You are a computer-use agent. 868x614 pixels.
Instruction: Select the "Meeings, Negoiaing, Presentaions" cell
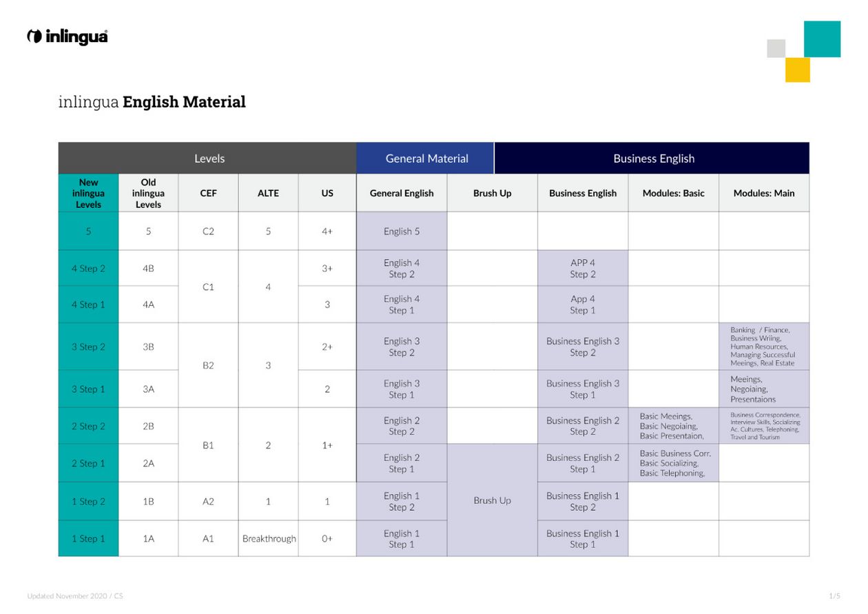click(x=764, y=389)
